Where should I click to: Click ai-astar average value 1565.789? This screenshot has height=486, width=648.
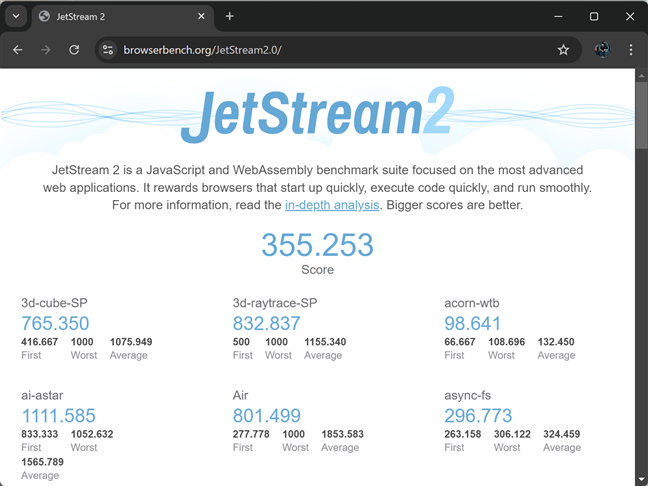[x=43, y=462]
